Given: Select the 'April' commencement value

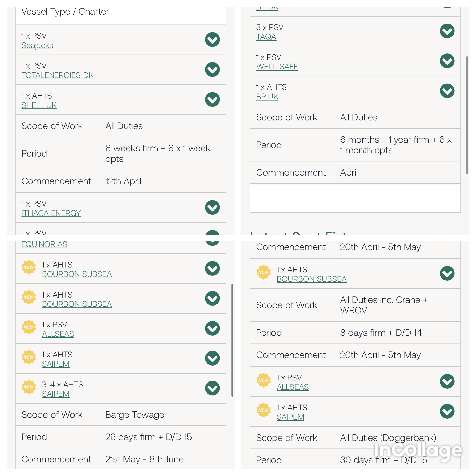Looking at the screenshot, I should (349, 173).
